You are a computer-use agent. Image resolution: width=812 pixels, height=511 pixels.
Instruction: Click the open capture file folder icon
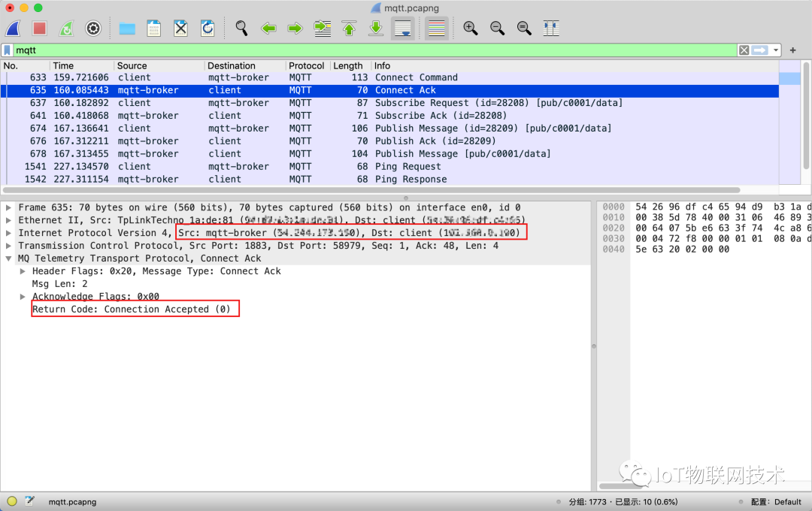click(127, 29)
